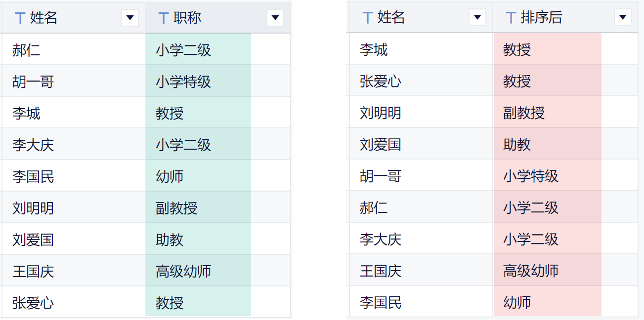The image size is (644, 320).
Task: Select the green 高级幼师 cell
Action: click(x=183, y=271)
